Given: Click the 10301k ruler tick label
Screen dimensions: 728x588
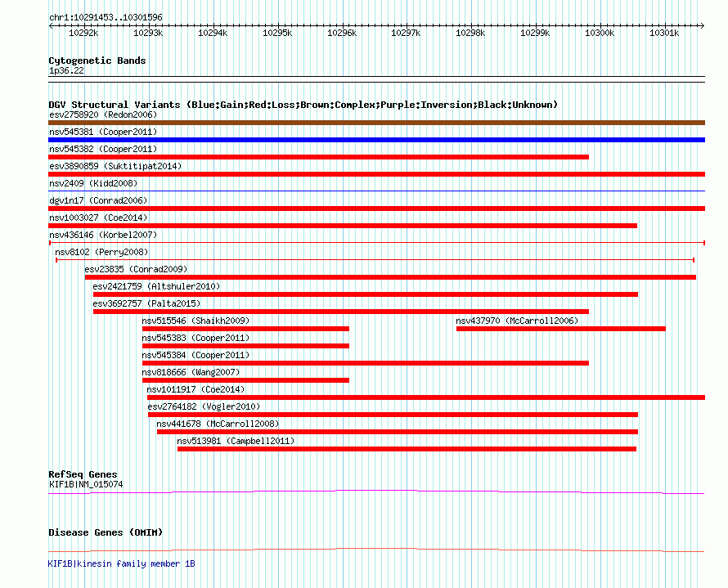Looking at the screenshot, I should 664,33.
